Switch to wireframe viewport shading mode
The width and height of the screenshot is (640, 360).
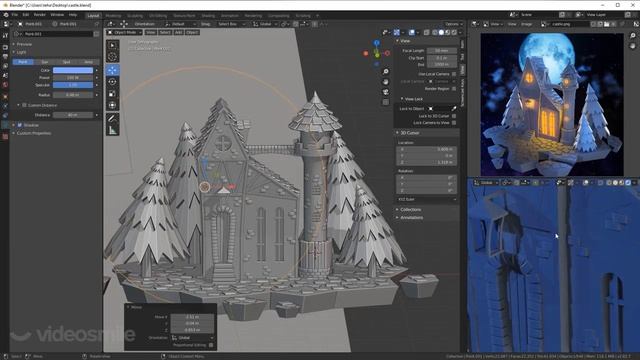(435, 32)
